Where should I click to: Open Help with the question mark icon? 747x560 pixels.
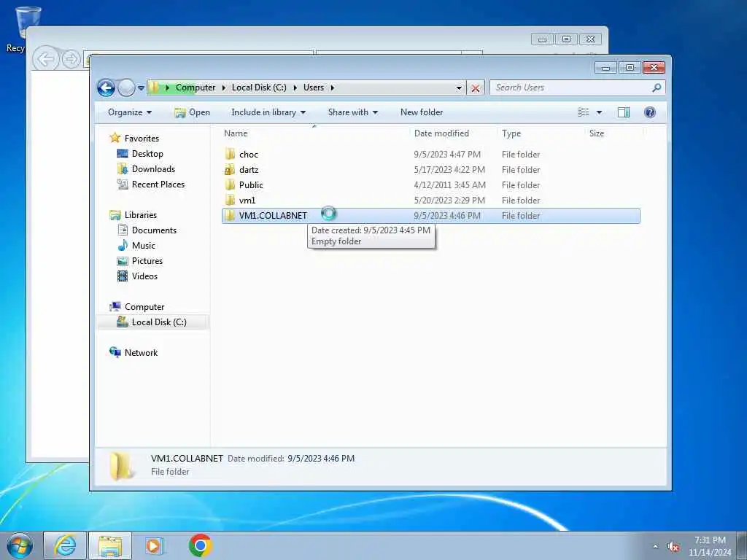point(650,112)
